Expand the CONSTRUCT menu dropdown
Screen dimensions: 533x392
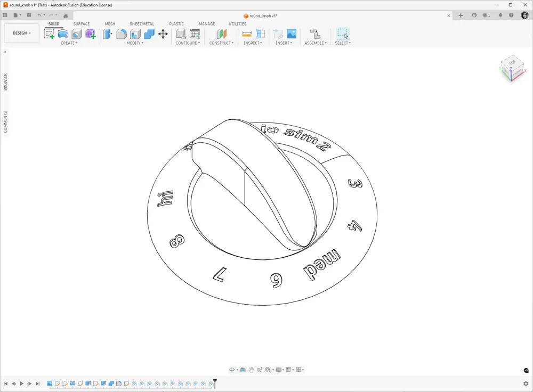[x=221, y=43]
